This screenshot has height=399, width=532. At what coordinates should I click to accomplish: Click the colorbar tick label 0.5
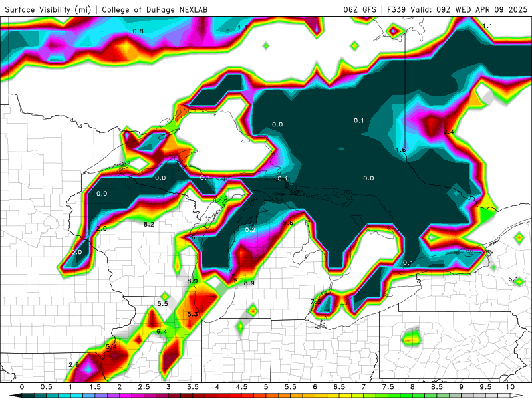(x=46, y=387)
